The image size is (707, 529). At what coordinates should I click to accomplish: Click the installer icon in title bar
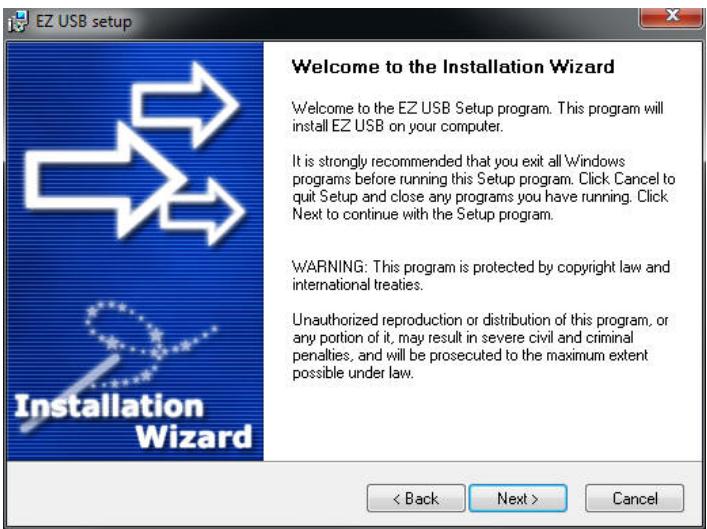(18, 22)
